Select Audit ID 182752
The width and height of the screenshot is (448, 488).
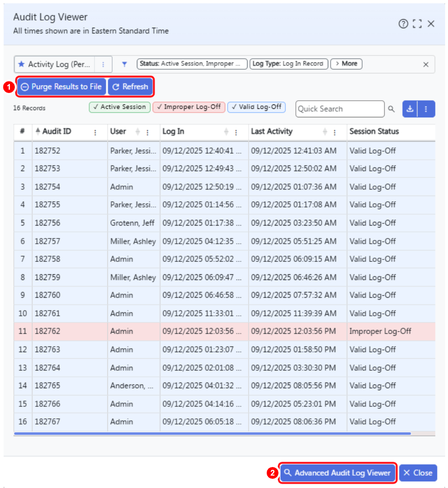point(47,151)
